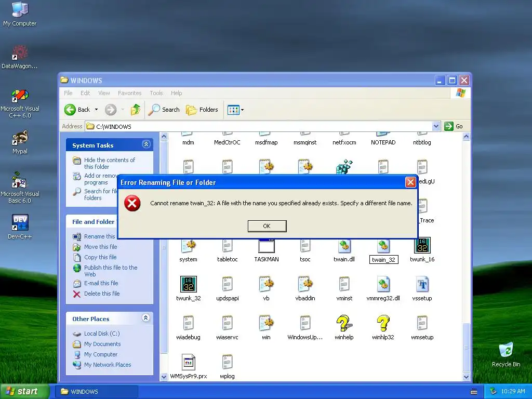The width and height of the screenshot is (532, 399).
Task: Select the vbaddin file icon
Action: (305, 289)
